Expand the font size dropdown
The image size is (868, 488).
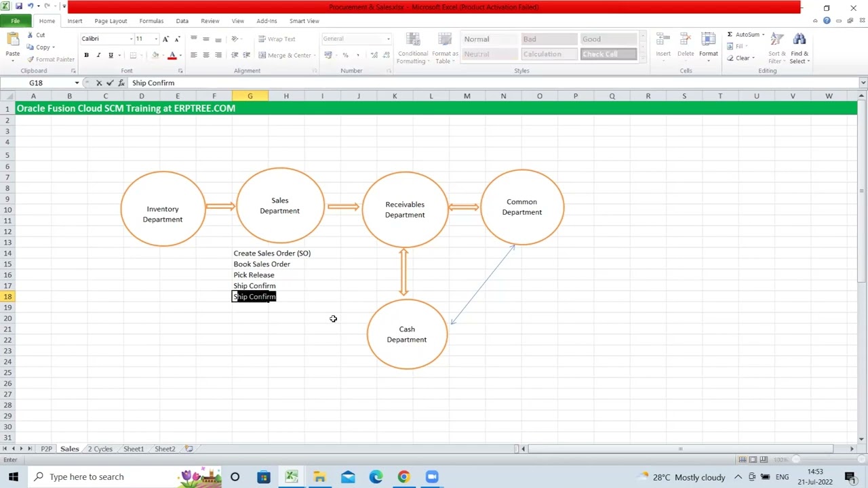coord(156,39)
